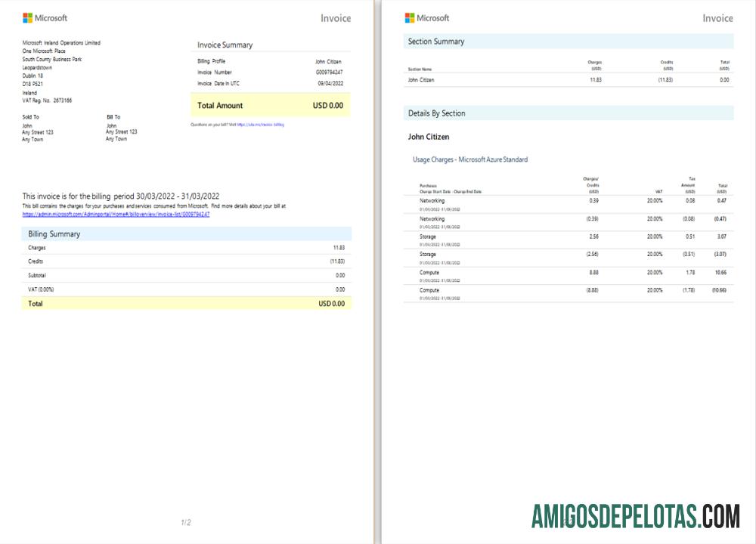756x544 pixels.
Task: Click the Details By Section header bar
Action: click(x=569, y=113)
